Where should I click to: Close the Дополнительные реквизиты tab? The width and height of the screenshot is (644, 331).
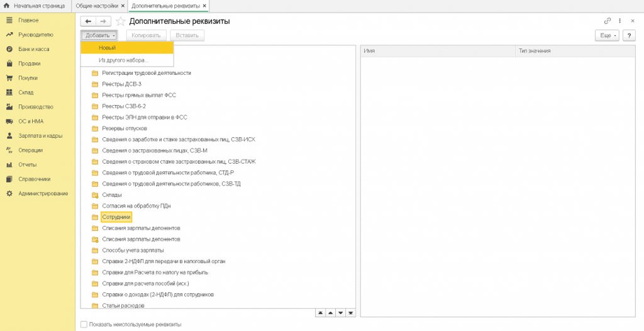click(205, 6)
